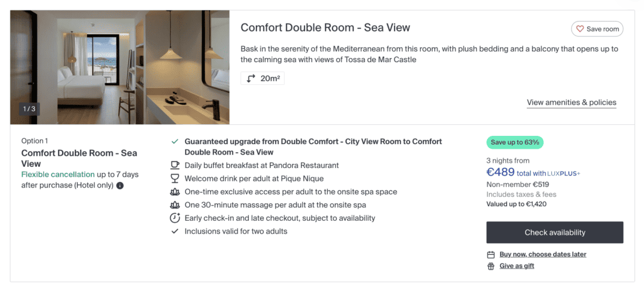The image size is (644, 294).
Task: Click the room size arrows icon
Action: (251, 78)
